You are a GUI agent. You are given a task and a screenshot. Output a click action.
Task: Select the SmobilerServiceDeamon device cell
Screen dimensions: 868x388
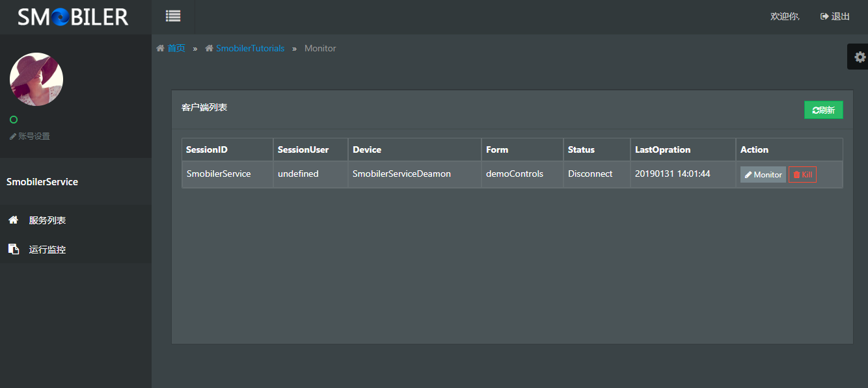(x=414, y=174)
